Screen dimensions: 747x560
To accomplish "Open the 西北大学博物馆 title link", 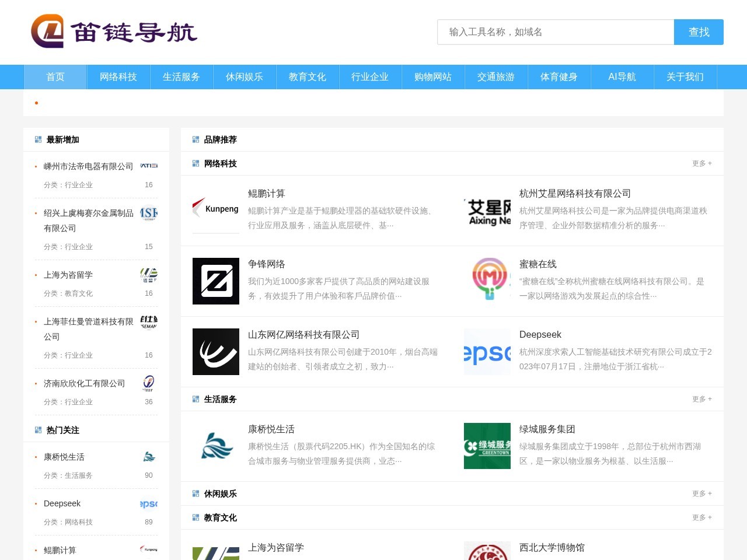I will pos(552,548).
